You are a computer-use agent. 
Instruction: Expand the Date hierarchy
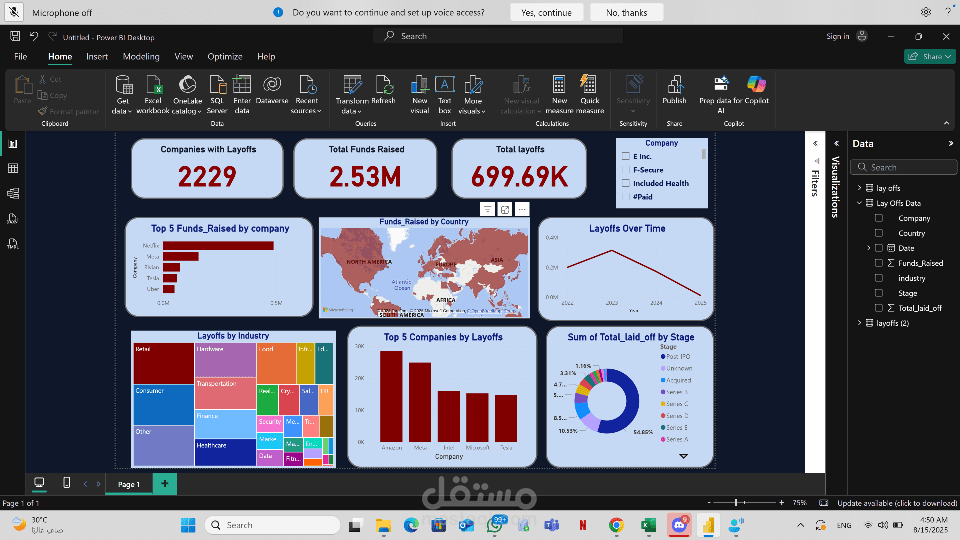[x=869, y=248]
